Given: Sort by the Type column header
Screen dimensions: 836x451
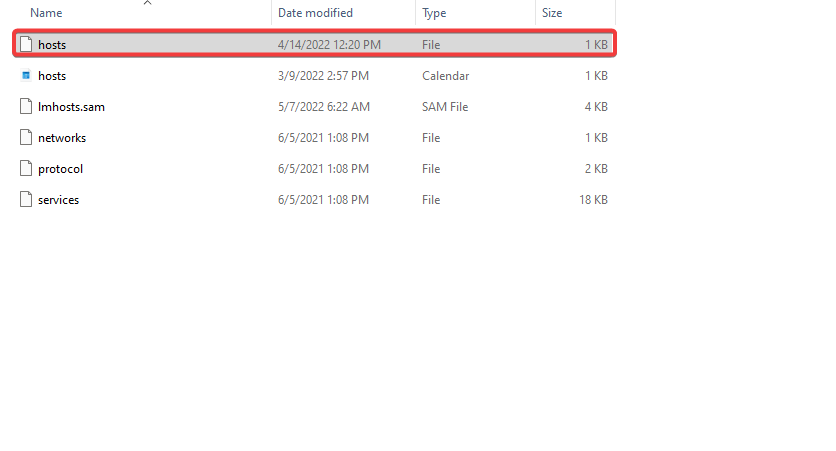Looking at the screenshot, I should point(434,13).
